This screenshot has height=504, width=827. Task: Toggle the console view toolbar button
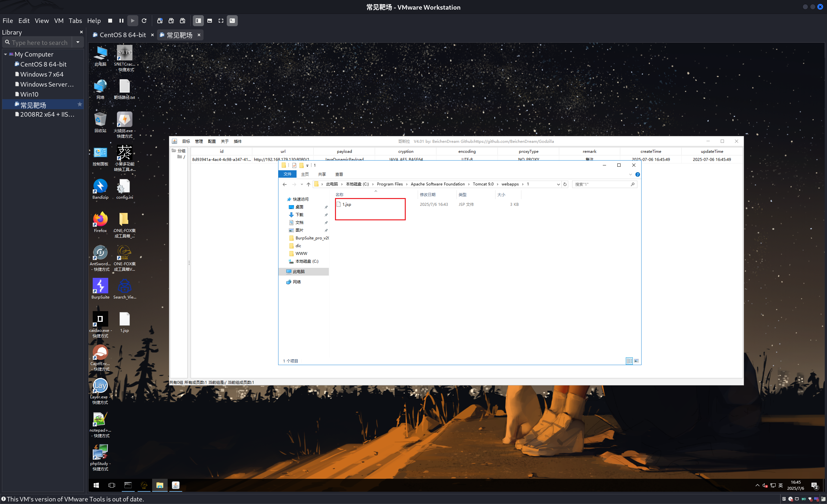232,21
